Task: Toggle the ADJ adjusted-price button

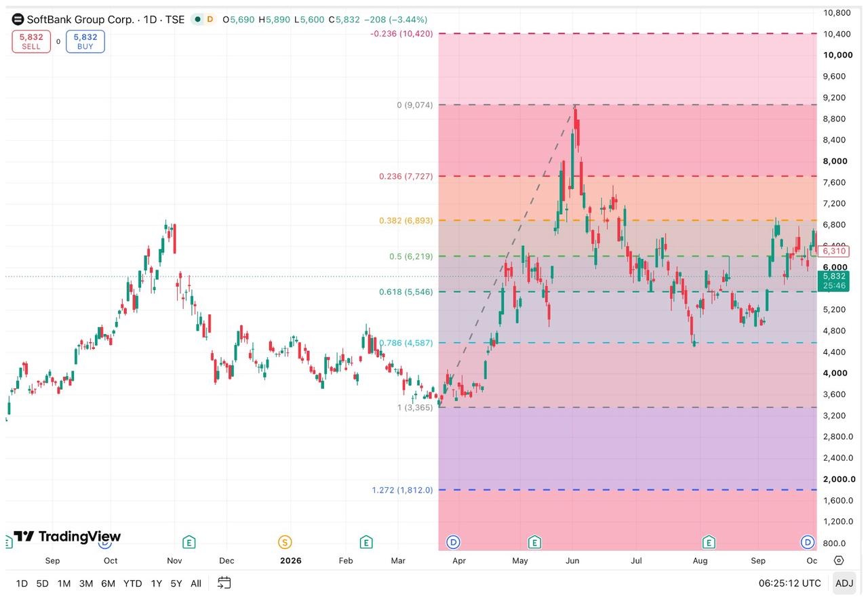Action: click(x=844, y=583)
